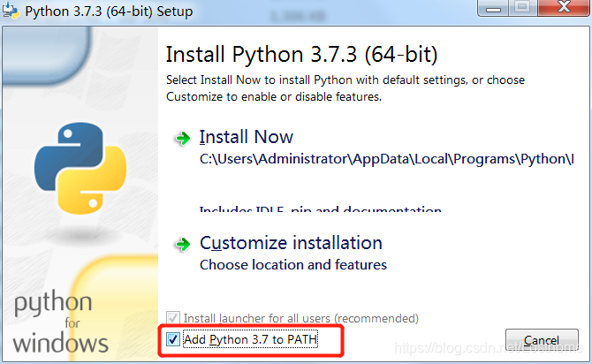Click the green arrow beside Customize installation
Viewport: 592px width, 364px height.
coord(183,245)
